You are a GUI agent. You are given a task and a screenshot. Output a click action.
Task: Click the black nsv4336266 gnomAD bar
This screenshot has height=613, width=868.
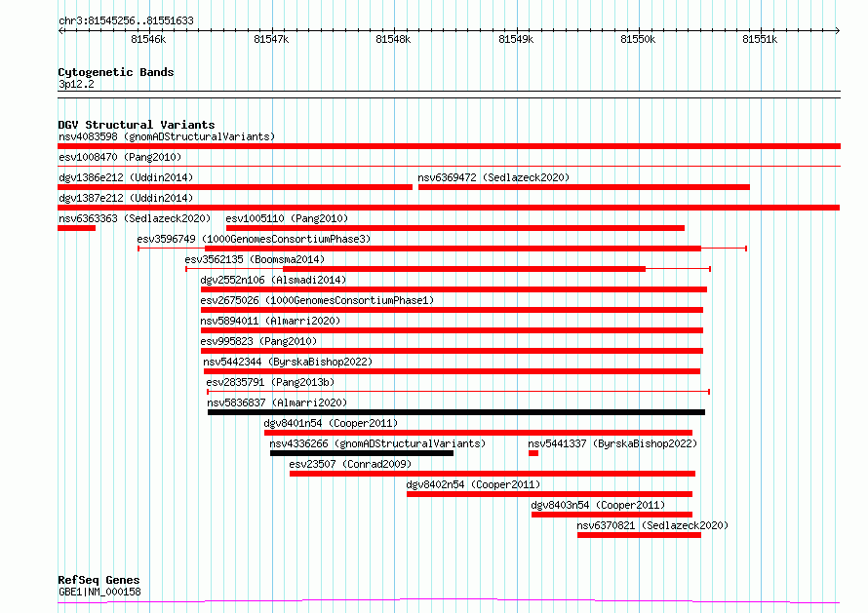(362, 453)
